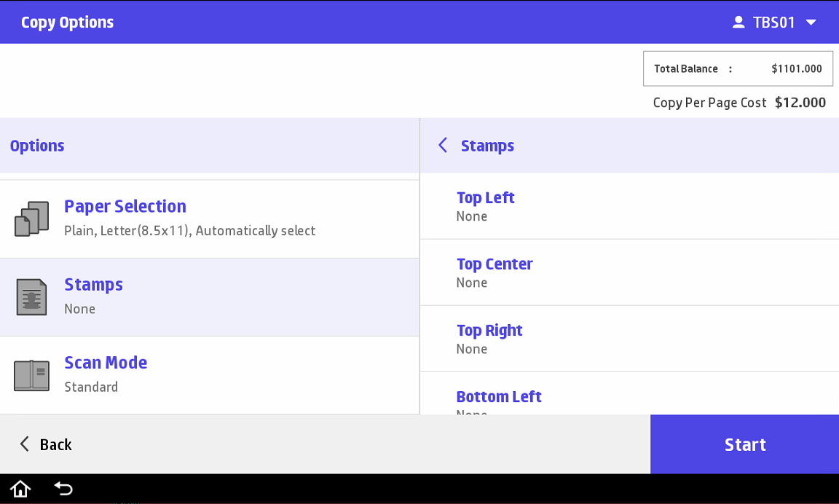Tap the Back button label
This screenshot has width=839, height=504.
[x=55, y=445]
